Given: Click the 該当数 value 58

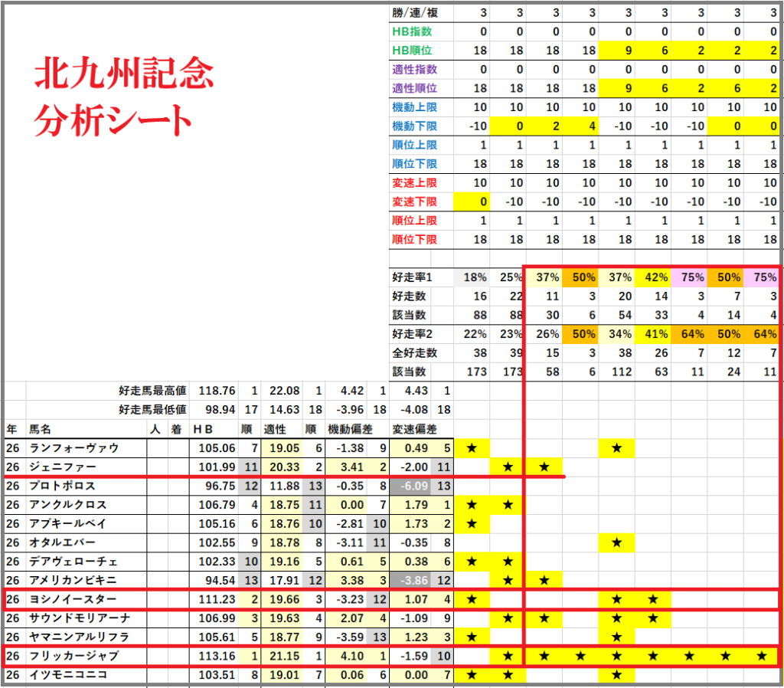Looking at the screenshot, I should [553, 372].
